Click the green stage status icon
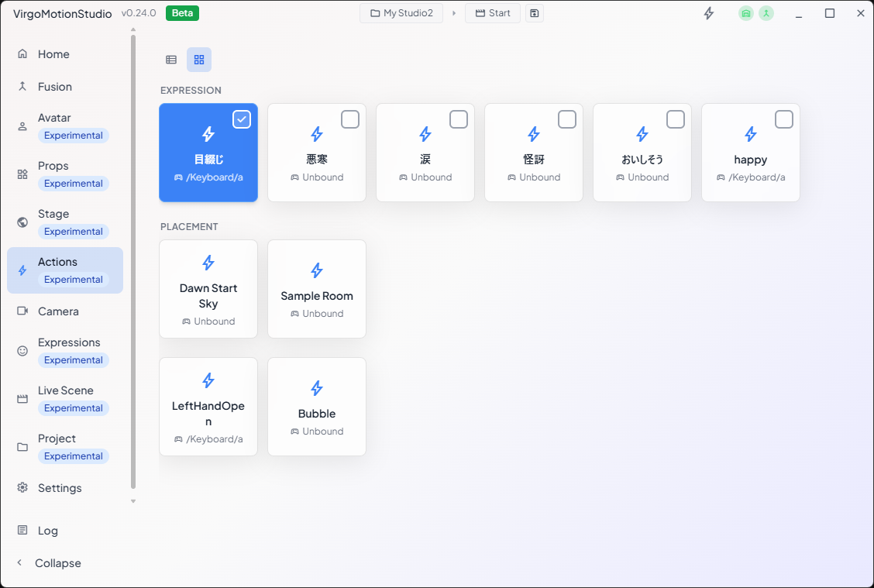874x588 pixels. pyautogui.click(x=746, y=13)
